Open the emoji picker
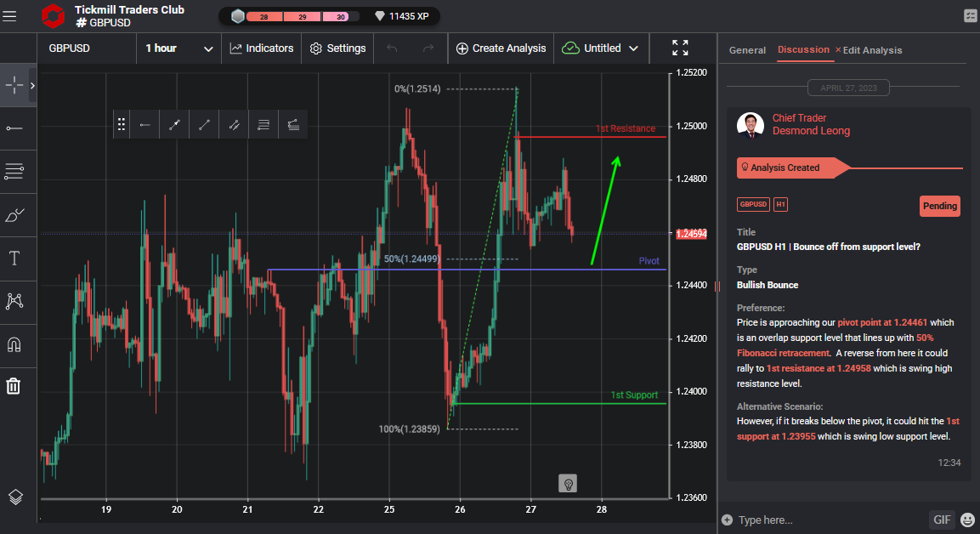Viewport: 980px width, 534px height. coord(967,520)
